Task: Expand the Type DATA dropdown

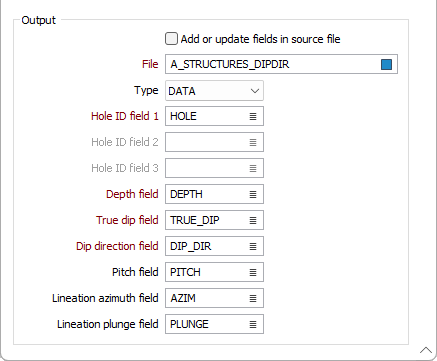Action: [214, 91]
